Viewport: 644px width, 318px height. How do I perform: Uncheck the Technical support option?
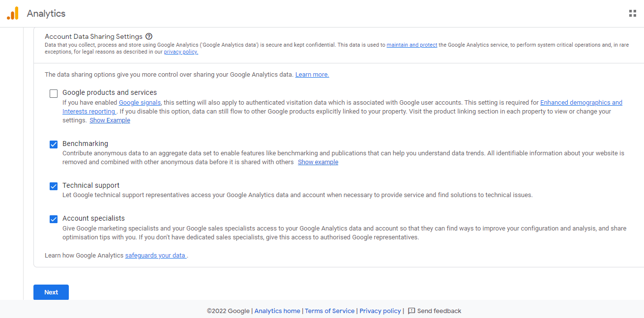click(x=53, y=186)
